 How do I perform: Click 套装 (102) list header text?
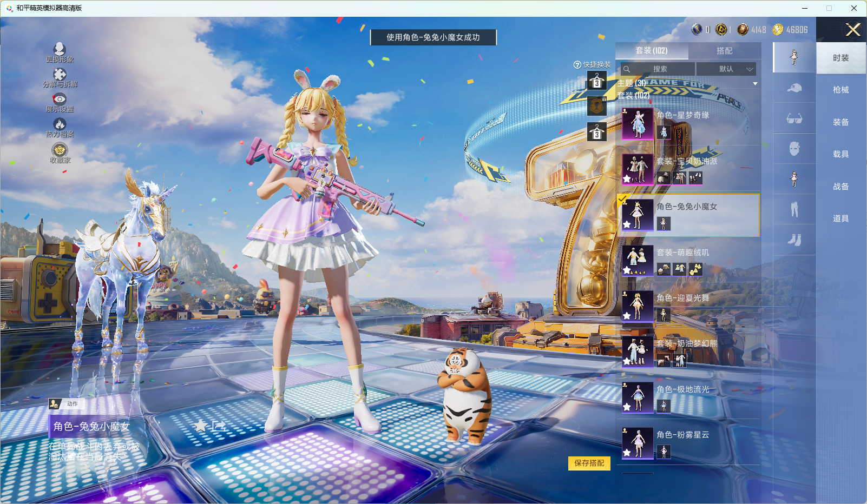point(633,96)
